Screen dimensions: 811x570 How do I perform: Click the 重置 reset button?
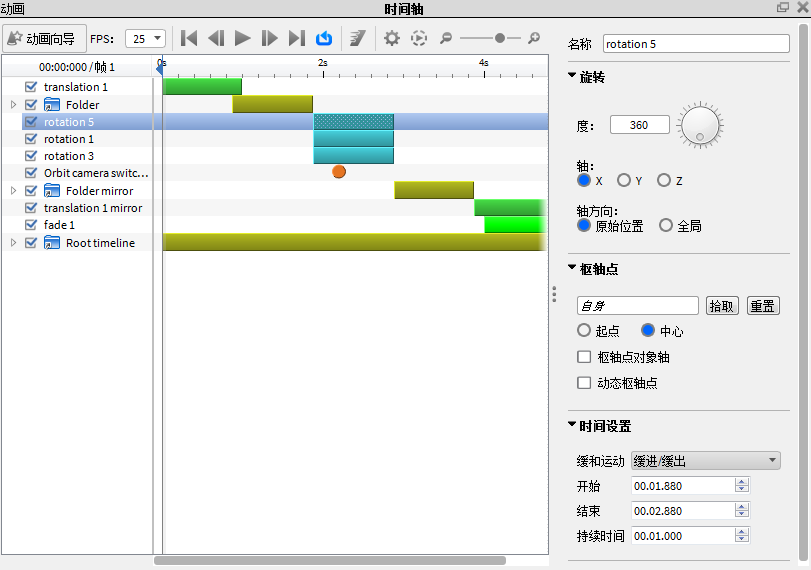click(763, 306)
